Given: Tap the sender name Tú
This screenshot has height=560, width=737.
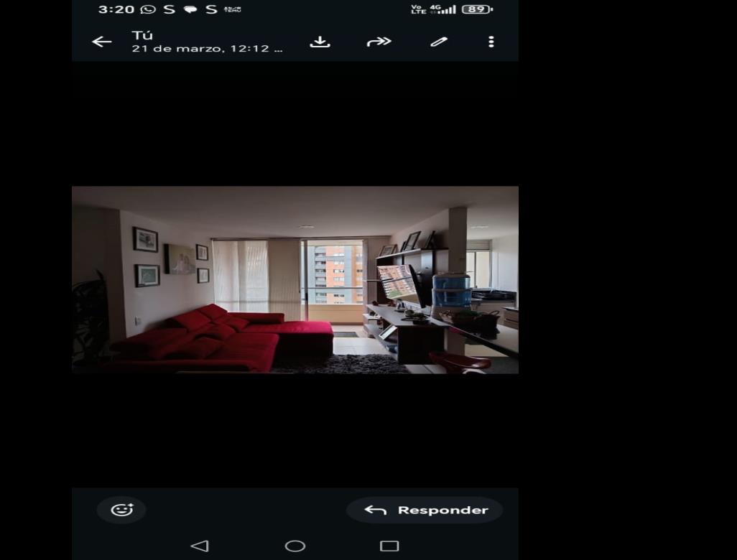Looking at the screenshot, I should click(142, 35).
